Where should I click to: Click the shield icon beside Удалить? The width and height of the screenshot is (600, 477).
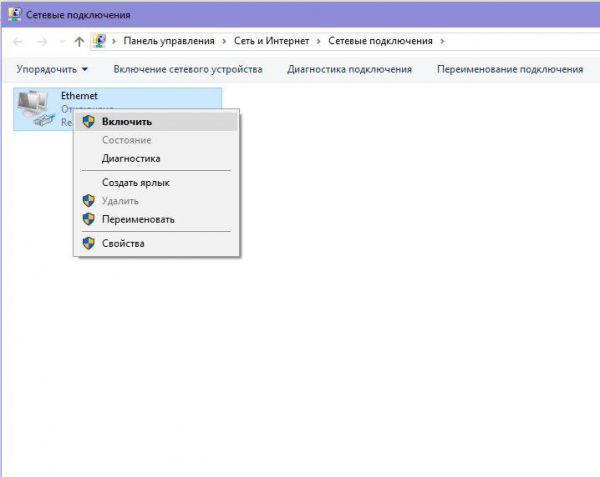pyautogui.click(x=88, y=201)
